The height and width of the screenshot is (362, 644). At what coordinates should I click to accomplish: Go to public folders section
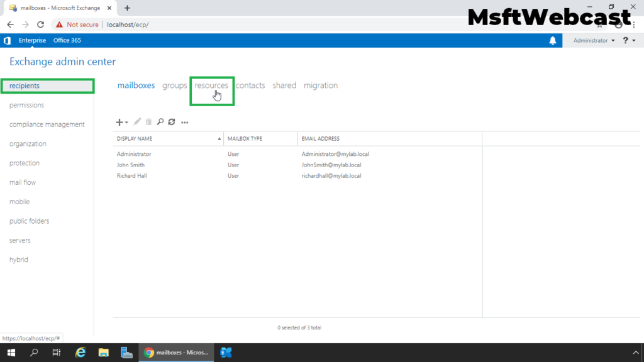29,221
